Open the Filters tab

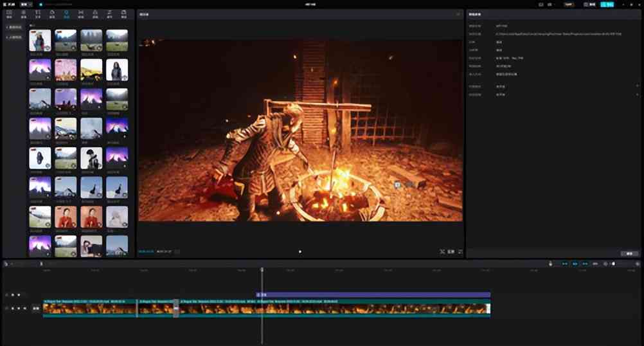pos(95,14)
